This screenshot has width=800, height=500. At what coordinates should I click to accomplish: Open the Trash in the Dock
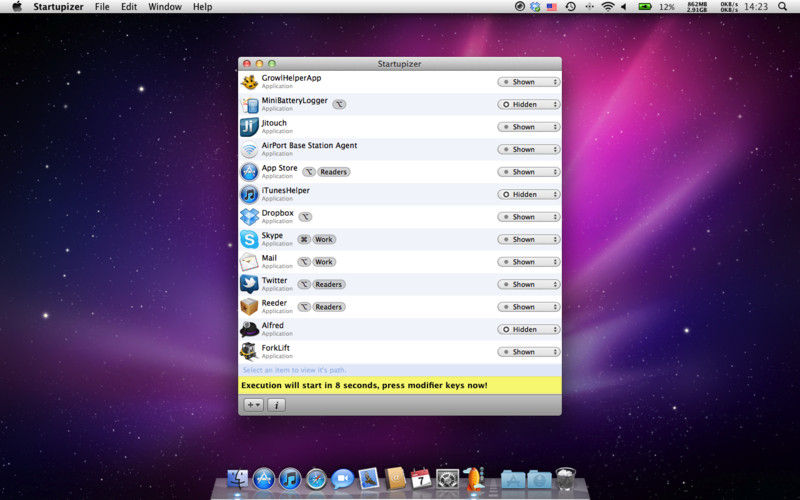(565, 479)
